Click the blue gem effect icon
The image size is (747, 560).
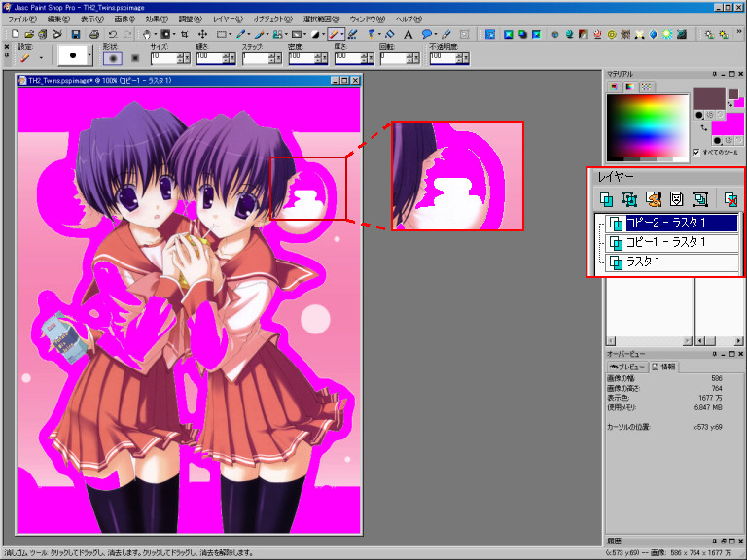click(x=654, y=34)
